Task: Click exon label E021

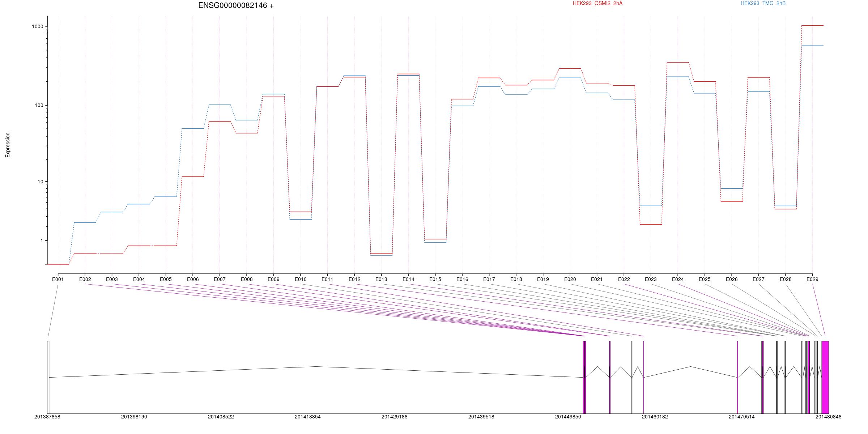Action: pos(597,279)
